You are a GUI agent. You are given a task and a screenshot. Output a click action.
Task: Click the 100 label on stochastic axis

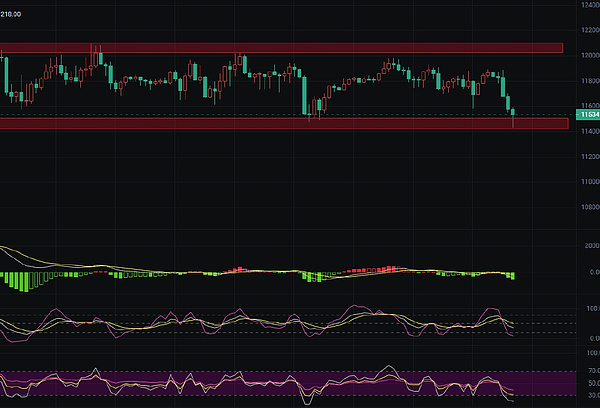[x=589, y=310]
